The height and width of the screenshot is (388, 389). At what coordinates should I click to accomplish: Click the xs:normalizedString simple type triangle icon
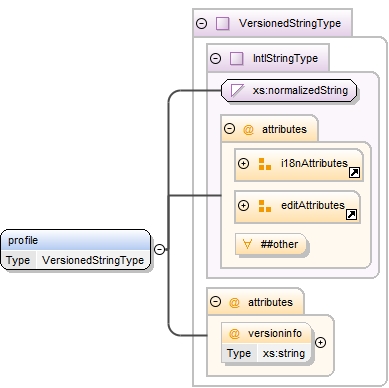(x=237, y=90)
